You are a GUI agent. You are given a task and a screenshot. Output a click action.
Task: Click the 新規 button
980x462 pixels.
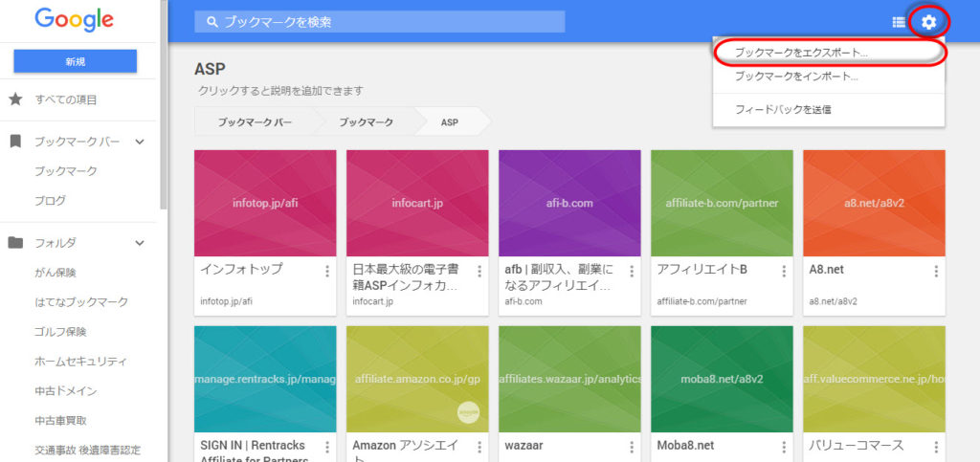pyautogui.click(x=75, y=61)
